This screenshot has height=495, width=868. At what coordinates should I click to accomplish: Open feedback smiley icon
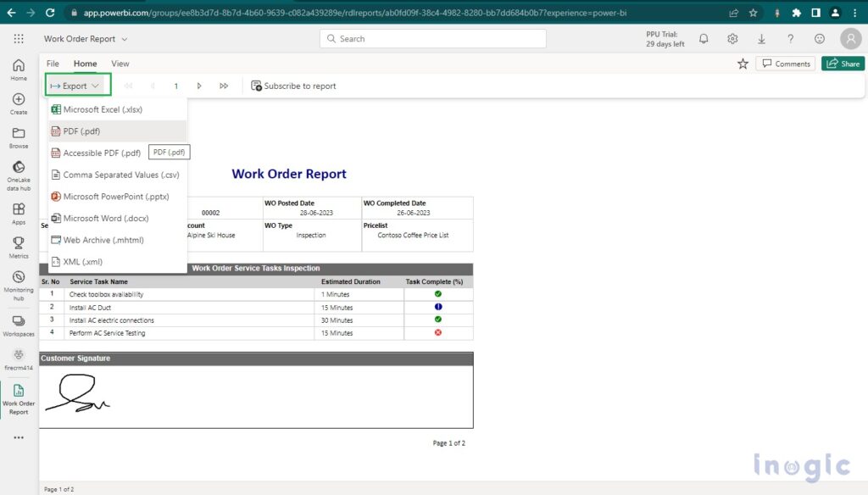pyautogui.click(x=820, y=39)
